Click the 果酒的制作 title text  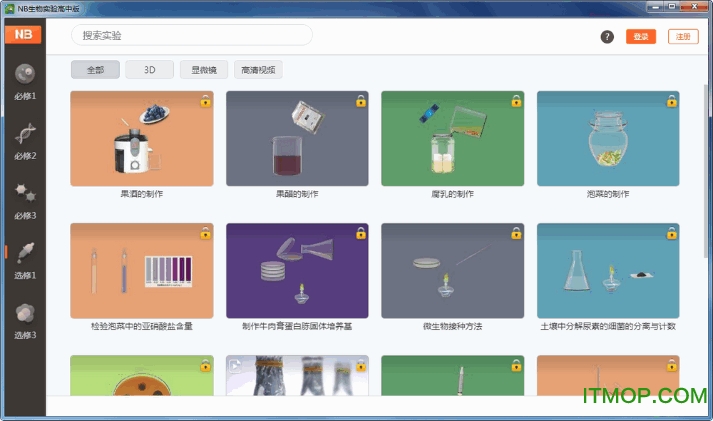pos(142,194)
